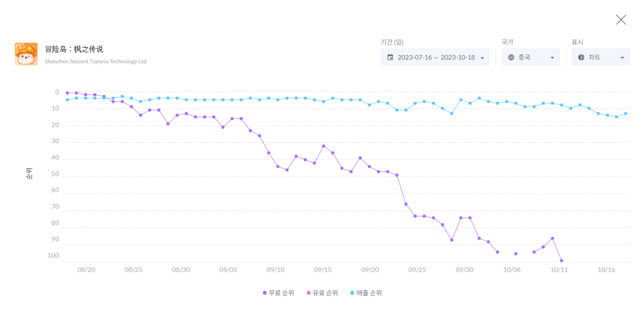Click publisher Shenzhen Tencent Tianyou Technology Ltd
Image resolution: width=644 pixels, height=327 pixels.
tap(95, 61)
